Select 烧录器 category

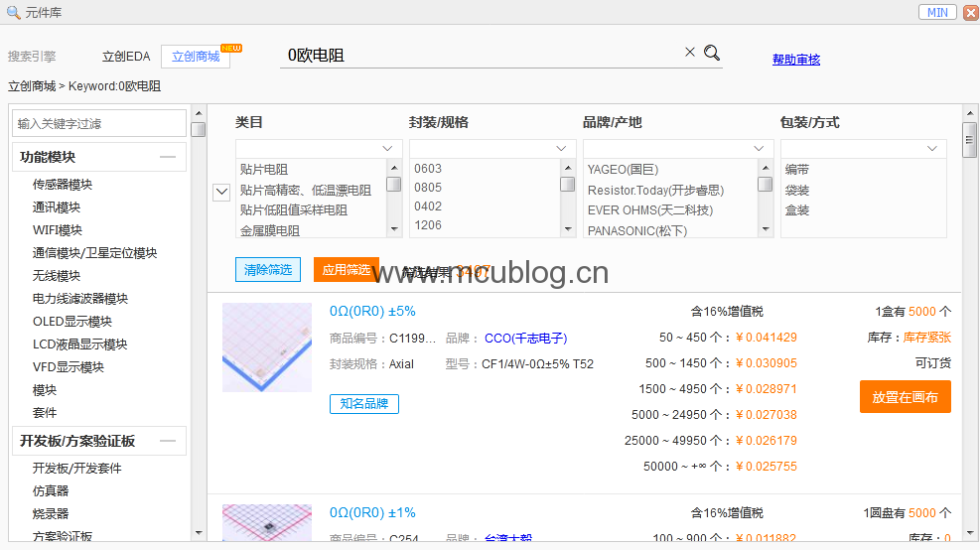(x=51, y=513)
